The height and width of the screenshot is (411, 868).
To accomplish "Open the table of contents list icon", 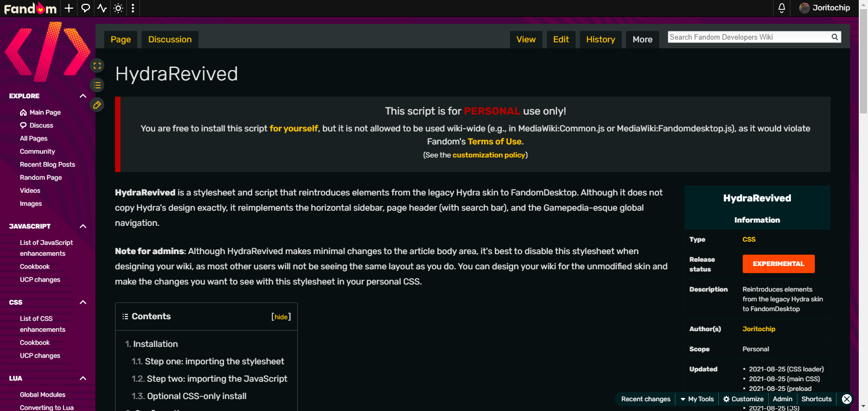I will pyautogui.click(x=97, y=85).
